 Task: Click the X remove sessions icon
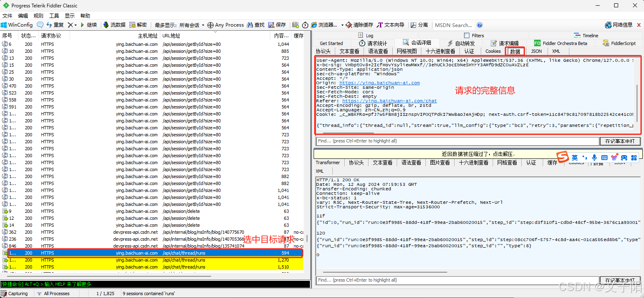[x=70, y=25]
